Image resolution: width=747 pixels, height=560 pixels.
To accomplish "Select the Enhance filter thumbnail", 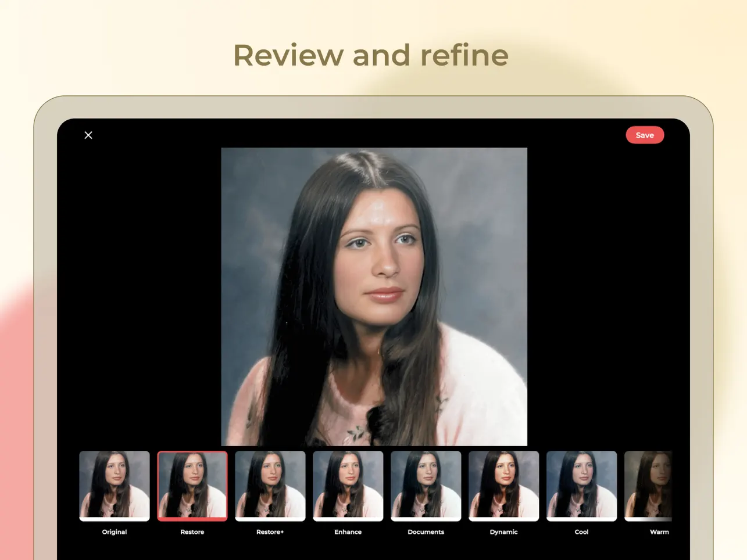I will tap(348, 486).
